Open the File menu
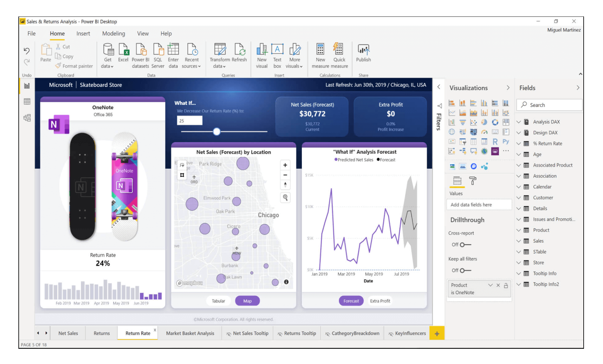Screen dimensions: 603x364 click(x=31, y=34)
